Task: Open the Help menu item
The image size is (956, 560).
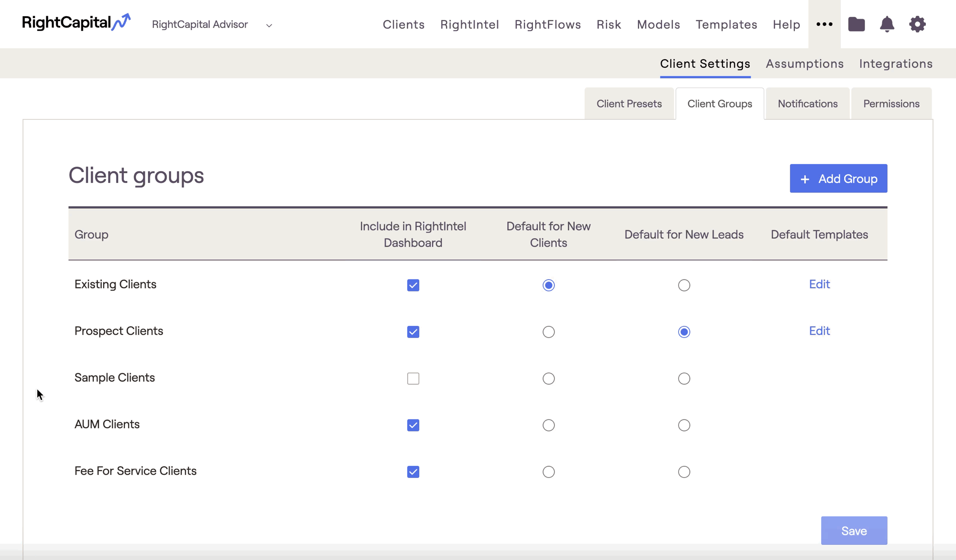Action: [786, 24]
